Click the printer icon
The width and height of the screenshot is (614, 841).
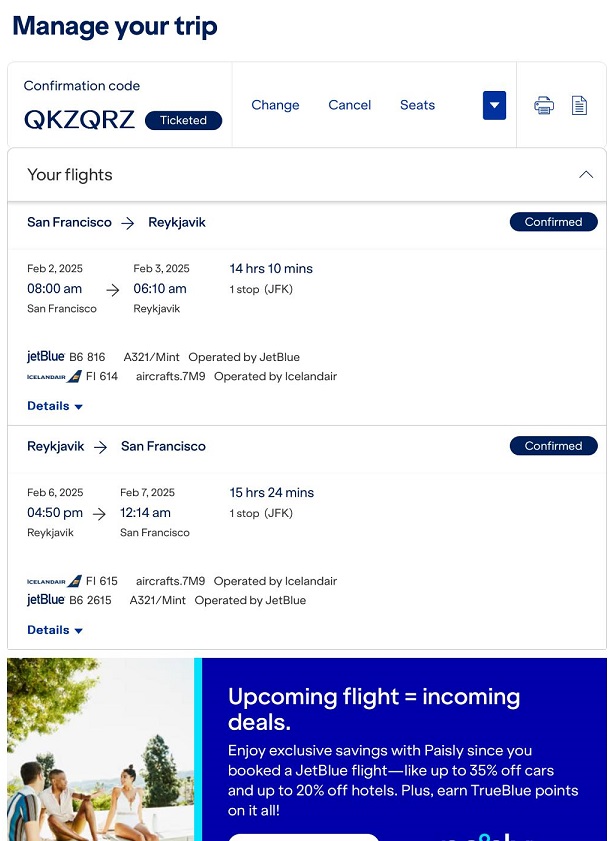[x=544, y=105]
